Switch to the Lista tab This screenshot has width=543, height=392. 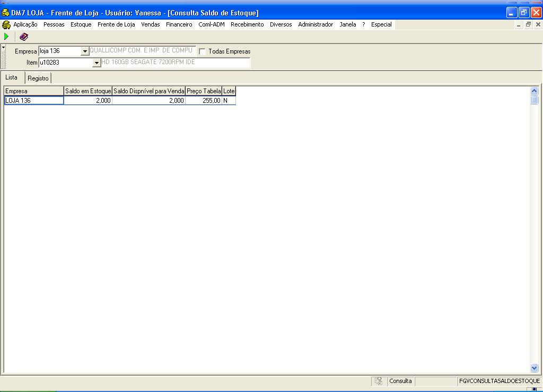(12, 77)
